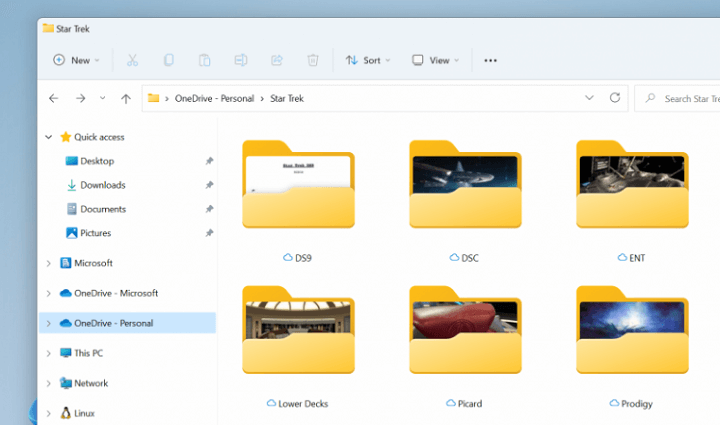Image resolution: width=720 pixels, height=425 pixels.
Task: Select the DSC folder thumbnail
Action: tap(465, 184)
